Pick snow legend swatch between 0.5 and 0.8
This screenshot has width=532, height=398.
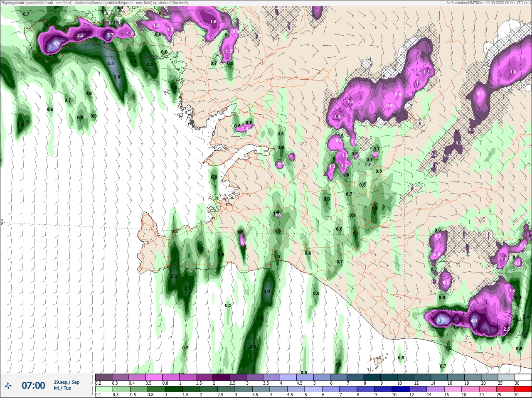point(154,377)
